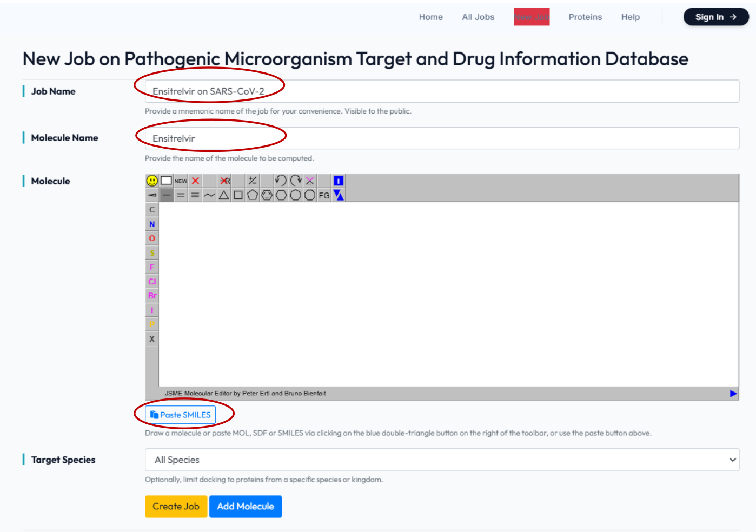Click the yellow Create Job button
This screenshot has height=532, width=756.
coord(176,507)
